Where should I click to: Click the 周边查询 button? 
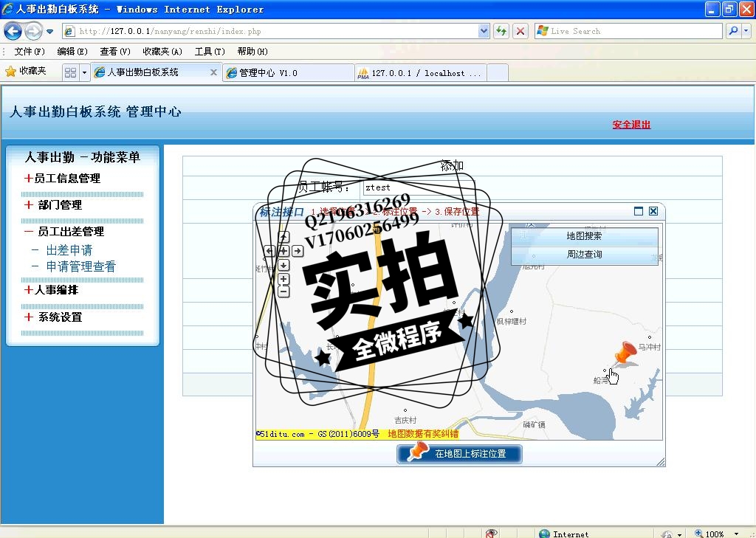coord(585,255)
